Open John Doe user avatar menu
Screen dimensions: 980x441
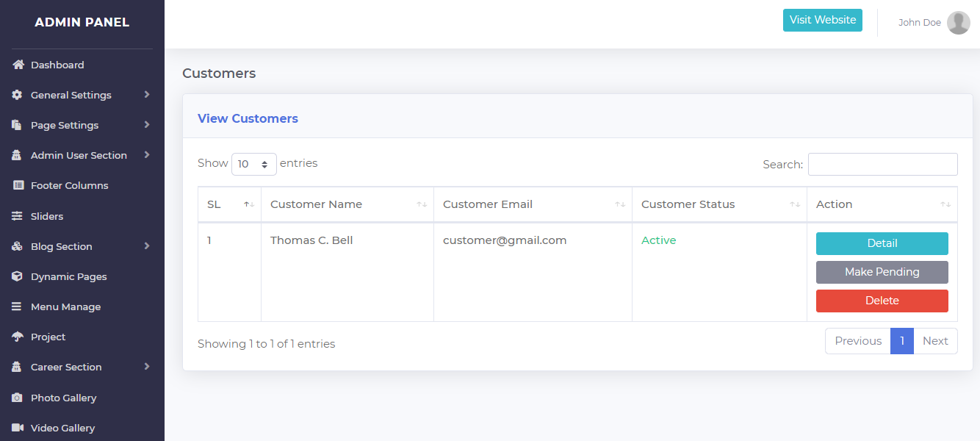coord(958,23)
